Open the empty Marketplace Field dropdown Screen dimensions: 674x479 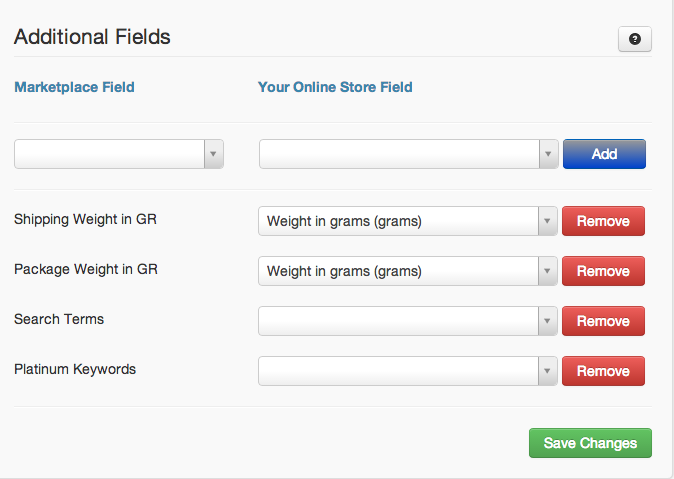coord(119,154)
